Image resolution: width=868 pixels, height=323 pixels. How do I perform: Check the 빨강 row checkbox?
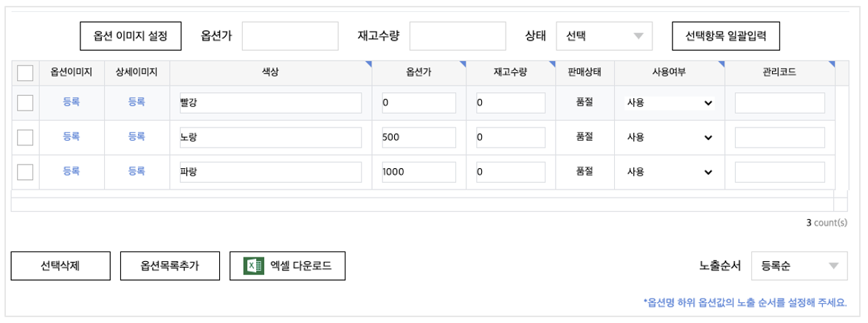pyautogui.click(x=25, y=103)
